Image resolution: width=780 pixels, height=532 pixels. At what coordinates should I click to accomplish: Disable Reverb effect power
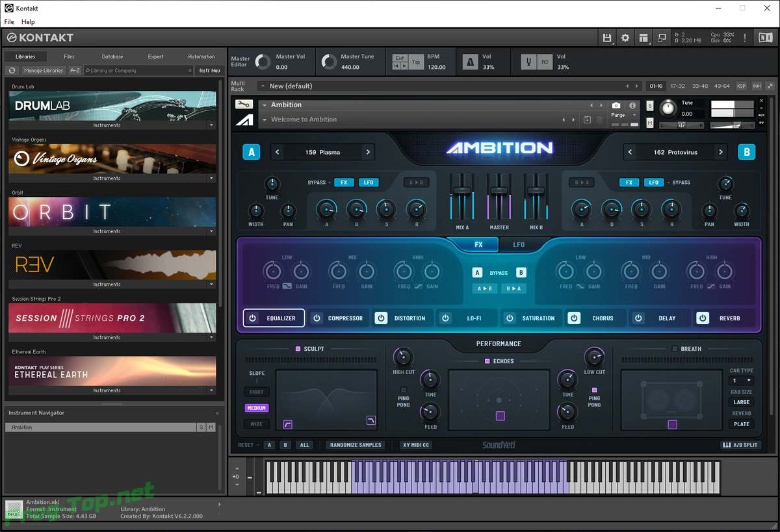pyautogui.click(x=703, y=318)
